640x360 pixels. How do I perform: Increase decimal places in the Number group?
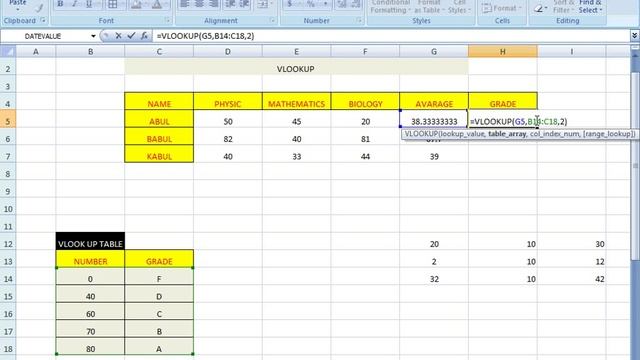point(342,4)
